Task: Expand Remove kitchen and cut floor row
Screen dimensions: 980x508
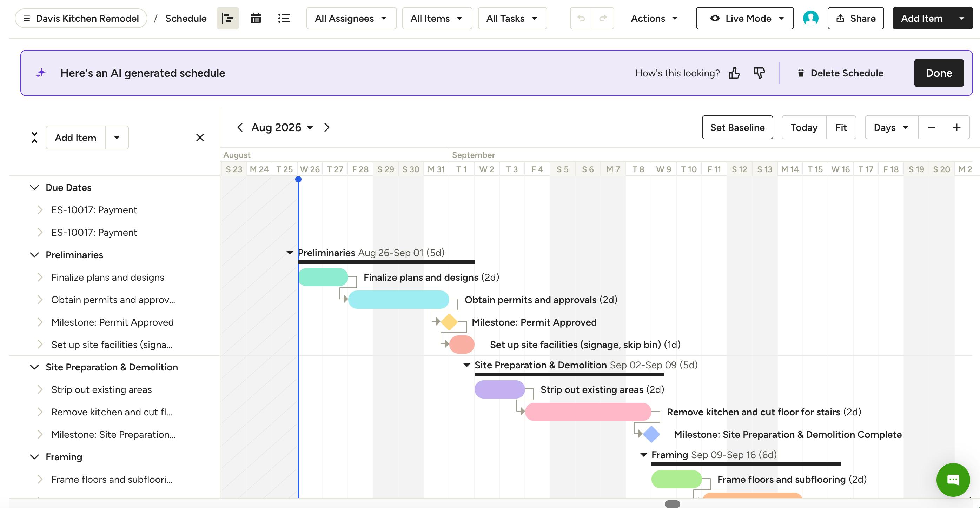Action: click(40, 412)
